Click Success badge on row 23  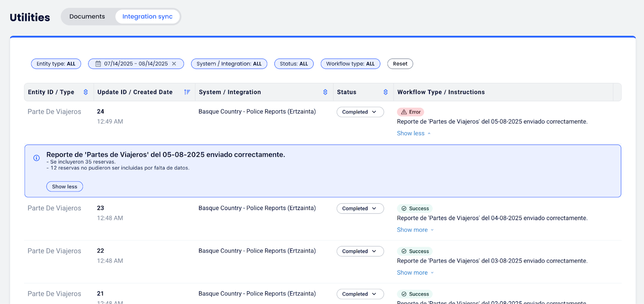coord(415,208)
